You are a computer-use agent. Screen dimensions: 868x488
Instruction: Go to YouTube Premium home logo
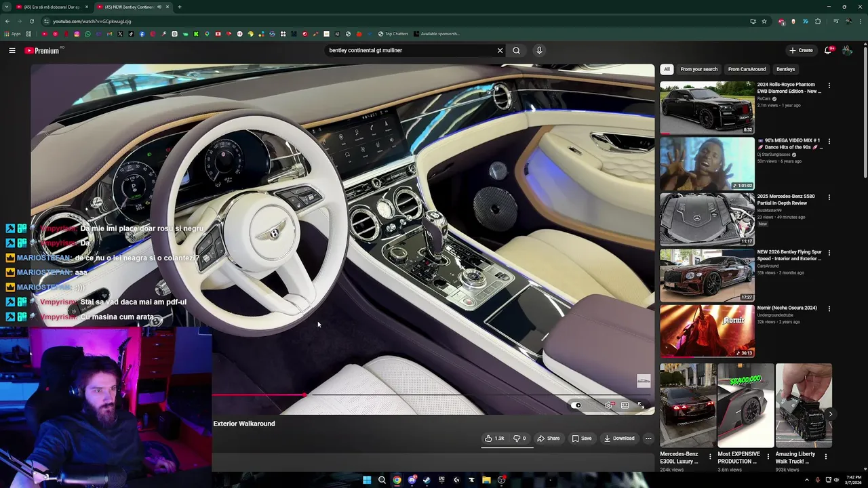(x=42, y=50)
